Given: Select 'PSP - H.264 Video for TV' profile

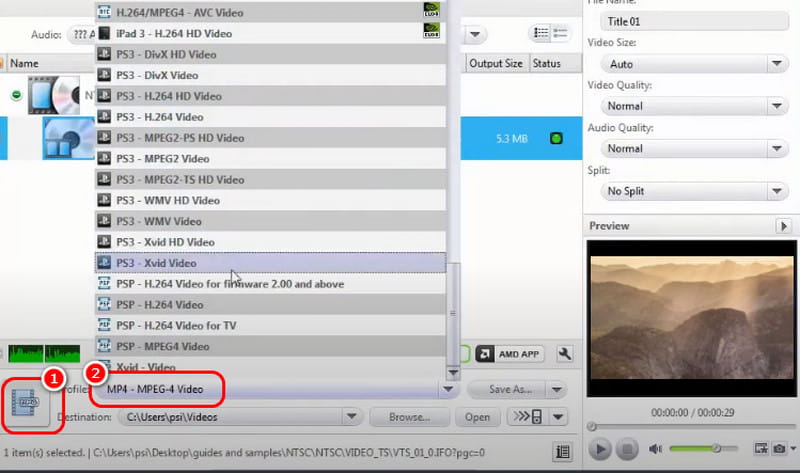Looking at the screenshot, I should click(x=270, y=326).
